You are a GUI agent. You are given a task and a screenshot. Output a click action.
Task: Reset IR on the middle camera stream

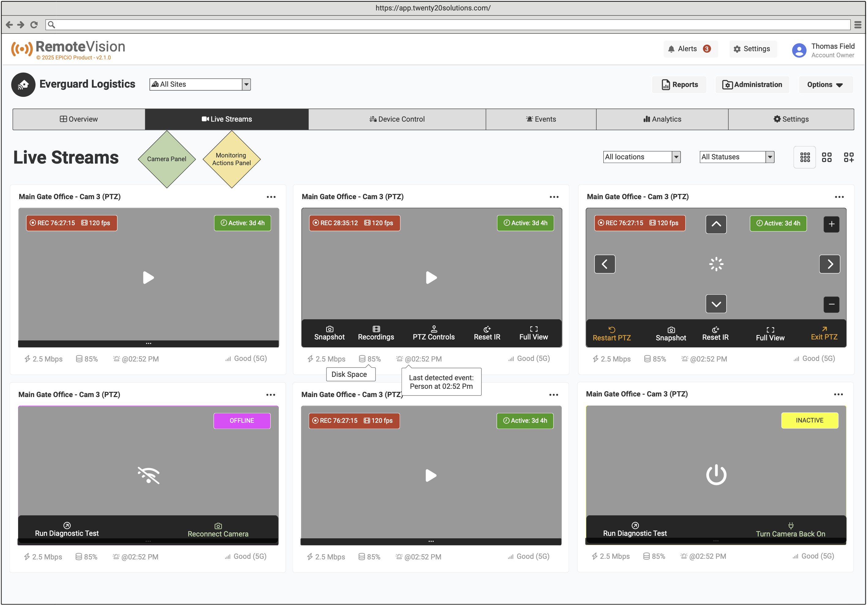(487, 333)
